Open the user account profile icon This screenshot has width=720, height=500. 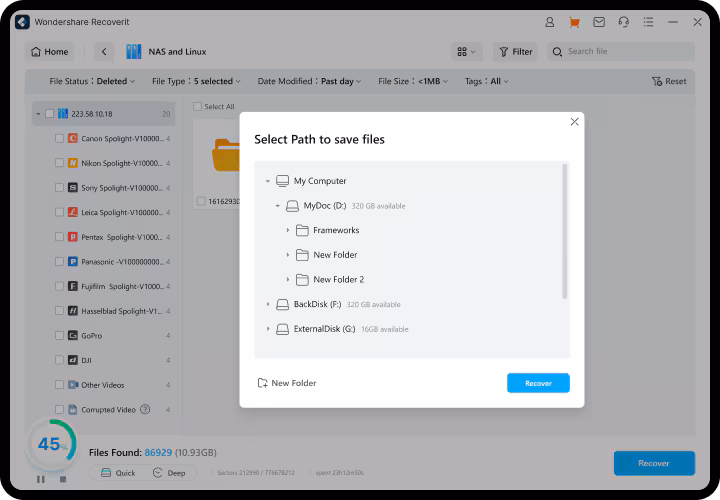[x=550, y=22]
